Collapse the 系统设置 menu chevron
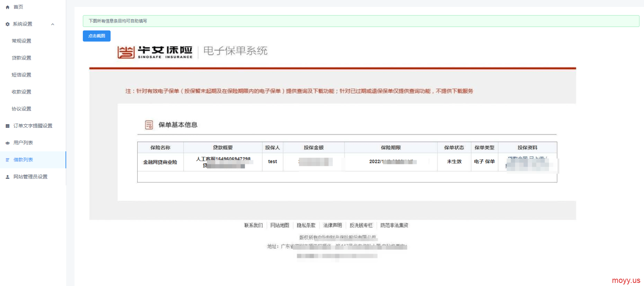The image size is (644, 286). pos(53,24)
